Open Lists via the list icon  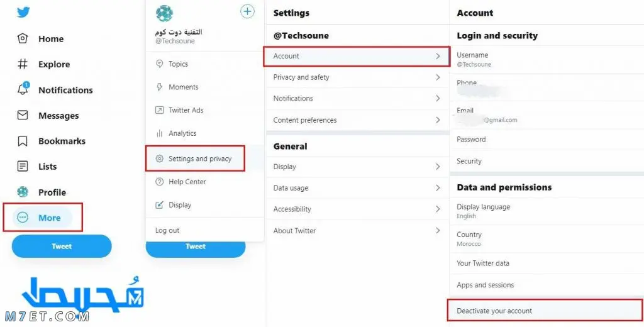[x=23, y=167]
